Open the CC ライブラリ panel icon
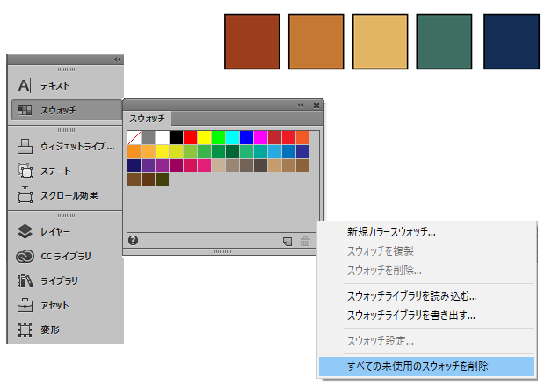Viewport: 552px width, 392px height. [25, 256]
